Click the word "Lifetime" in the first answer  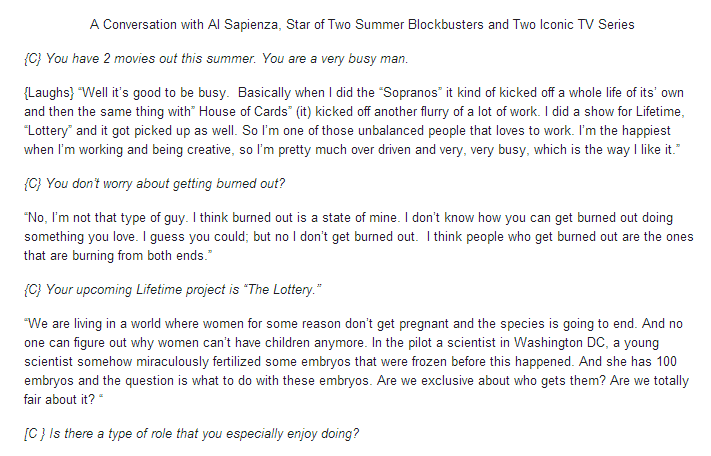tap(660, 112)
